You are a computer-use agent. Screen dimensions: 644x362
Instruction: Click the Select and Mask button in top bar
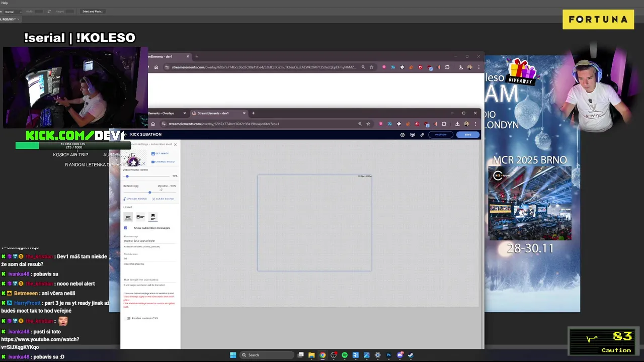pyautogui.click(x=93, y=11)
